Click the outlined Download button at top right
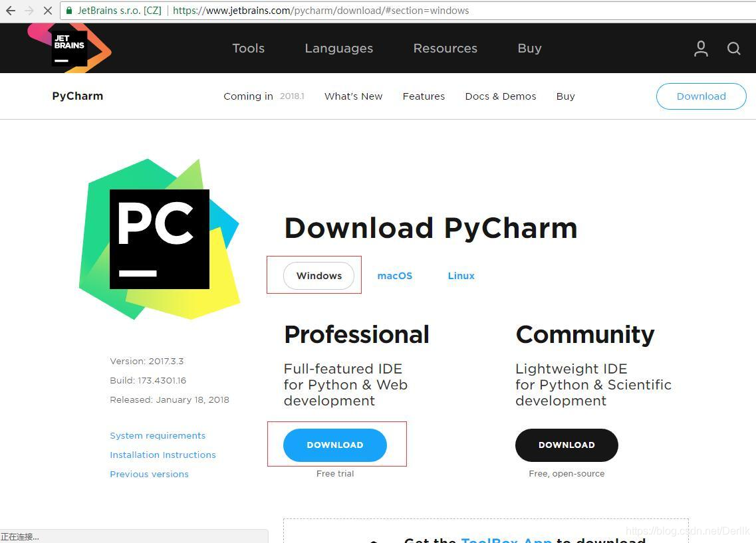Viewport: 756px width, 543px height. tap(701, 96)
